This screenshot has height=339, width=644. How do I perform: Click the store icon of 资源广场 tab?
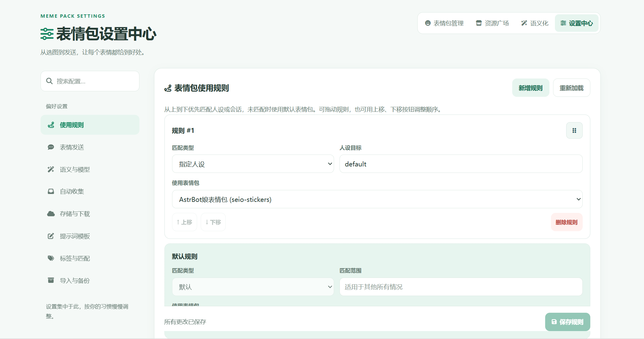pos(479,23)
